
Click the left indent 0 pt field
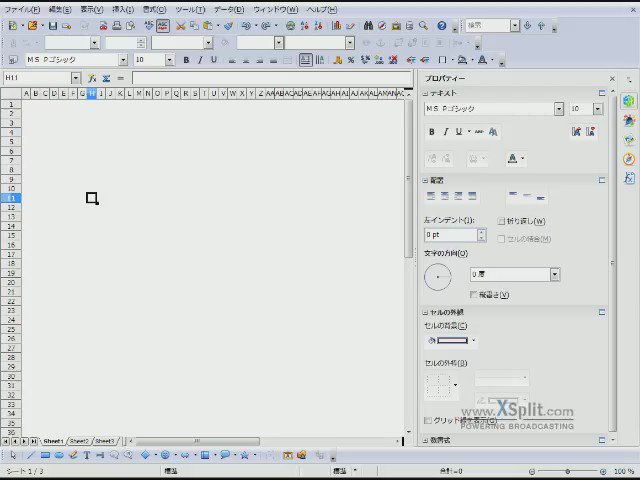pyautogui.click(x=451, y=235)
